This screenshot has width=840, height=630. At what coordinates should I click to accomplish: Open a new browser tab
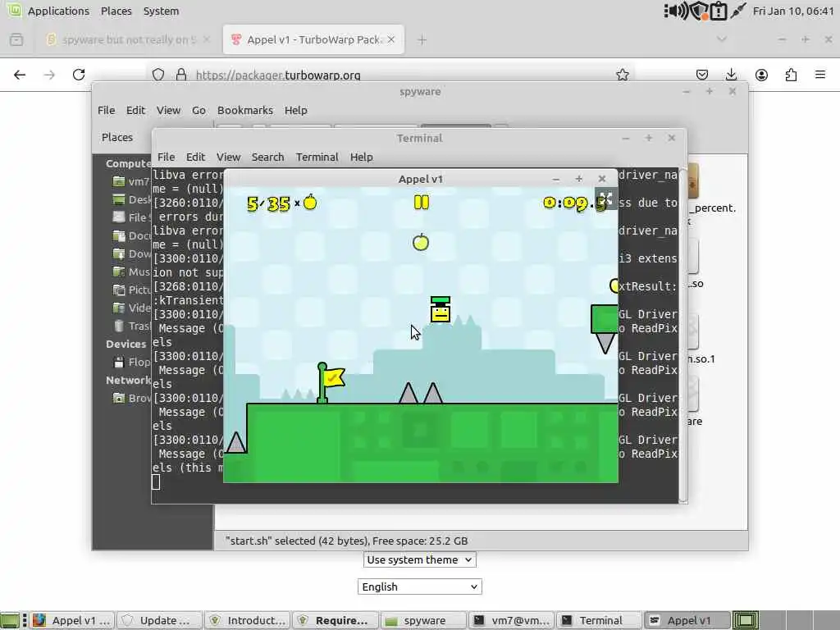pos(422,39)
